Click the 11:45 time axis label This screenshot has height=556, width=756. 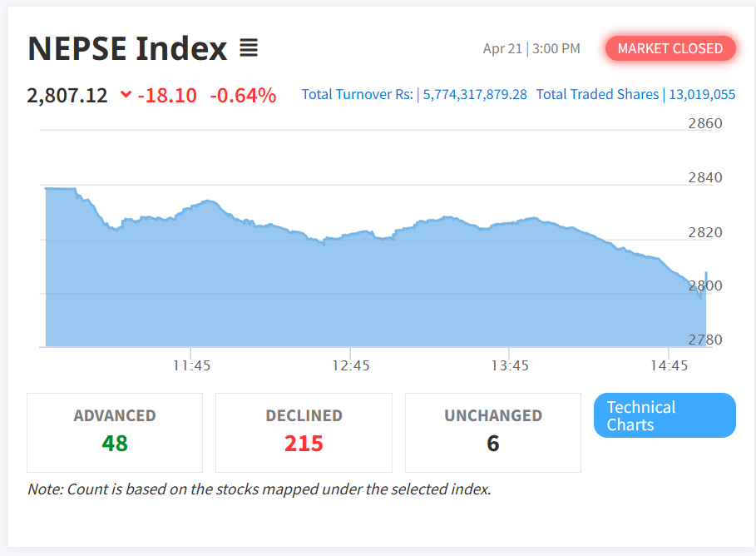coord(191,365)
